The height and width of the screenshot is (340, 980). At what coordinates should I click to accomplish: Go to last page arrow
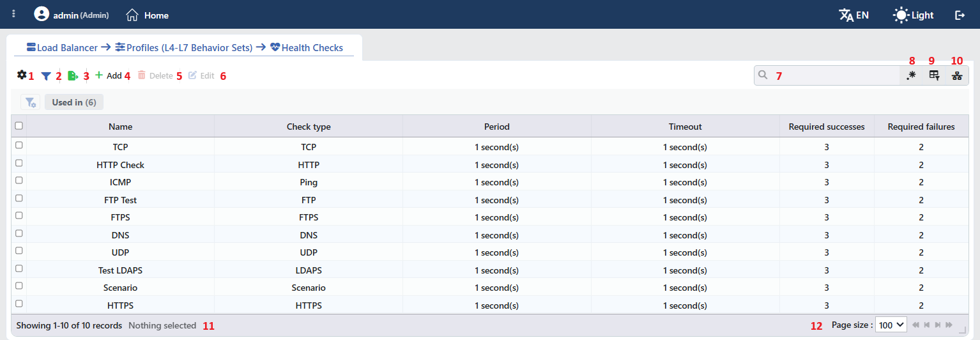click(x=949, y=325)
